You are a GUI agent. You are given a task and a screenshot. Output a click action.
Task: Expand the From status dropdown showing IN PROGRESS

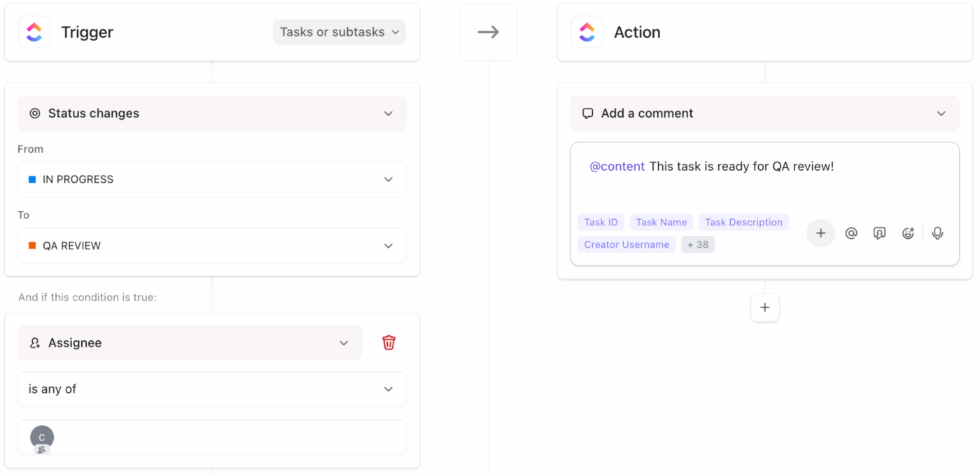pos(388,179)
